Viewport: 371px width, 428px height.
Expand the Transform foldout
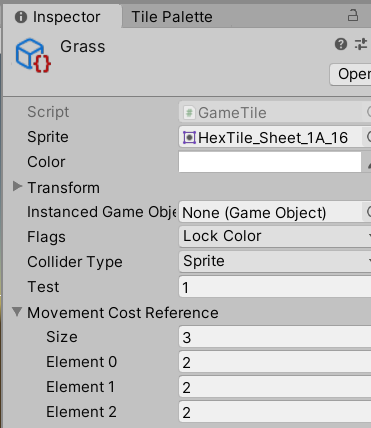pyautogui.click(x=17, y=187)
